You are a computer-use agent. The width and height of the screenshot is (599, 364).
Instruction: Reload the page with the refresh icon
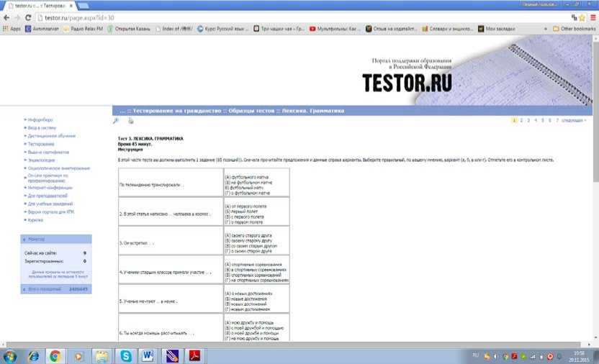(x=28, y=17)
